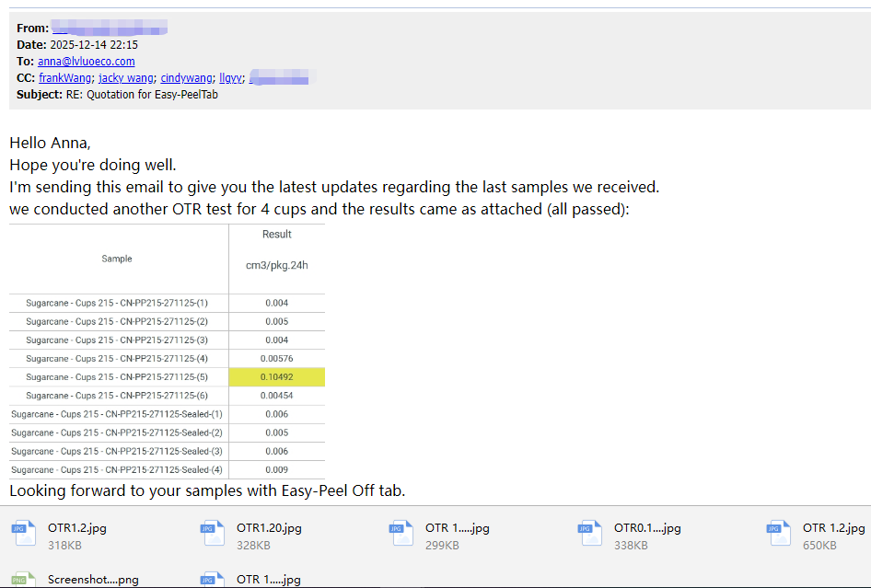Click the anna@lvluoeco.com recipient link
The height and width of the screenshot is (588, 871).
point(87,62)
